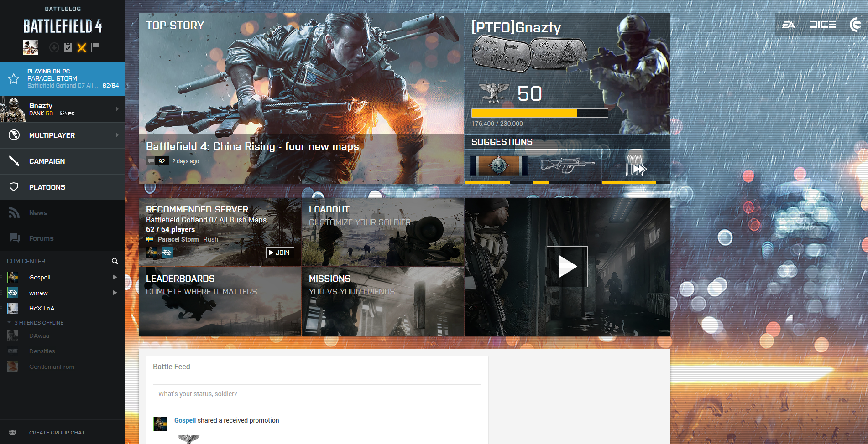The height and width of the screenshot is (444, 868).
Task: Open the skull medal ribbon suggestion
Action: point(499,165)
